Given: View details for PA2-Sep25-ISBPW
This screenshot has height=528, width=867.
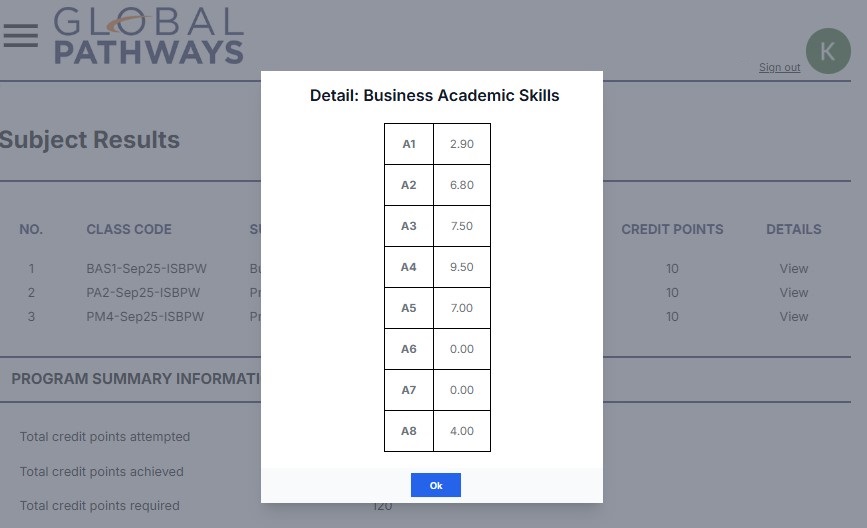Looking at the screenshot, I should pyautogui.click(x=793, y=292).
